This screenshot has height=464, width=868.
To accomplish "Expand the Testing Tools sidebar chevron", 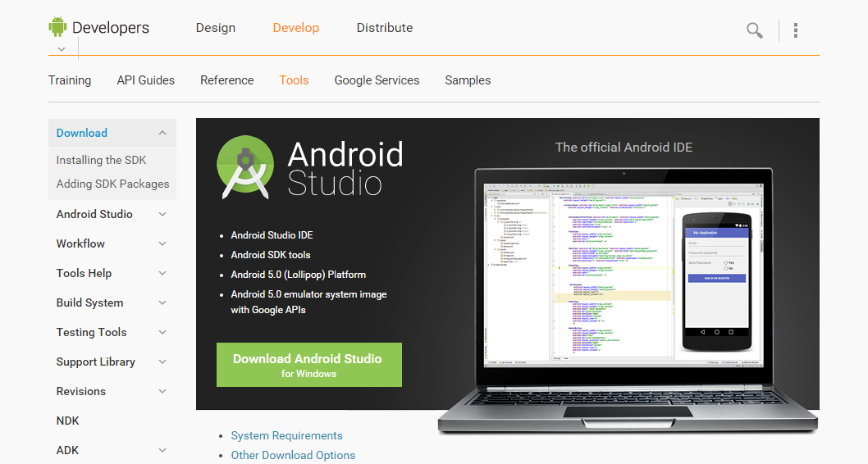I will tap(162, 332).
